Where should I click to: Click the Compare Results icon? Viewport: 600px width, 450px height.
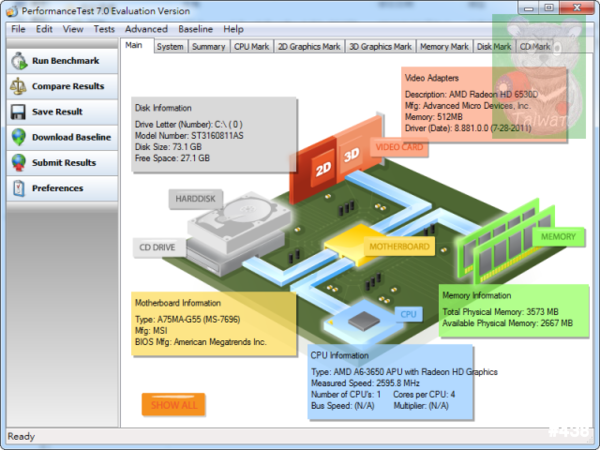click(x=18, y=86)
